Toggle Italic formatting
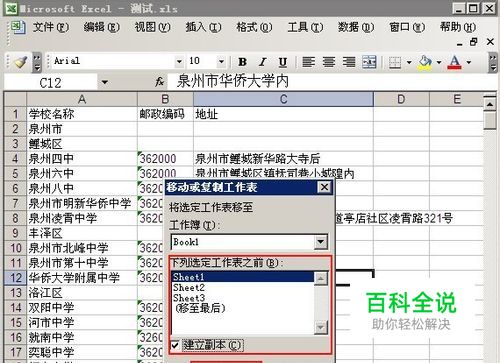Image resolution: width=500 pixels, height=363 pixels. coord(263,62)
